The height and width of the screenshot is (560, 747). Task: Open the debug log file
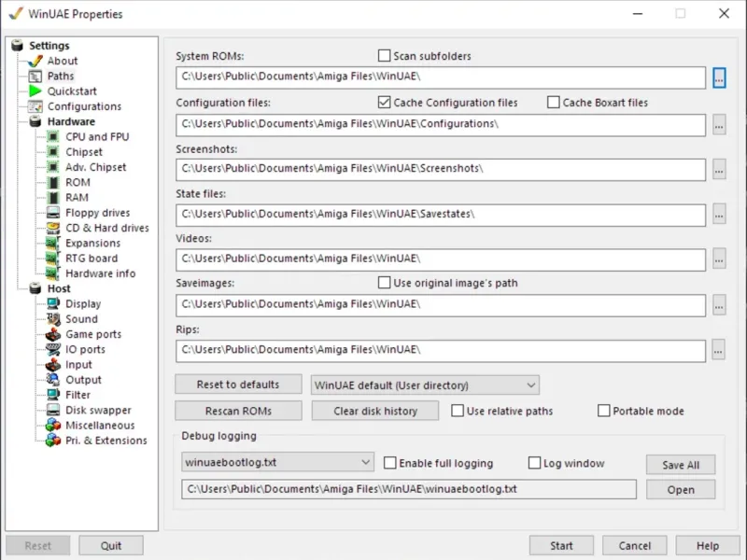[x=681, y=489]
